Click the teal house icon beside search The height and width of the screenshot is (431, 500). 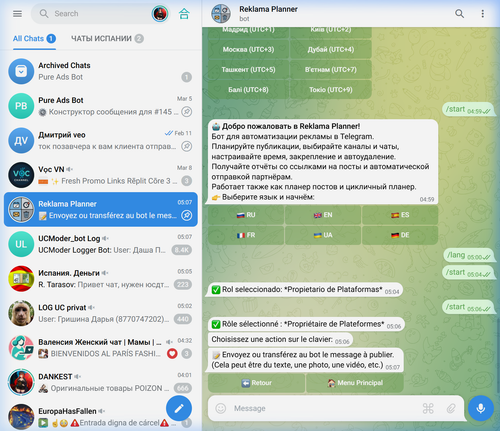(x=184, y=14)
